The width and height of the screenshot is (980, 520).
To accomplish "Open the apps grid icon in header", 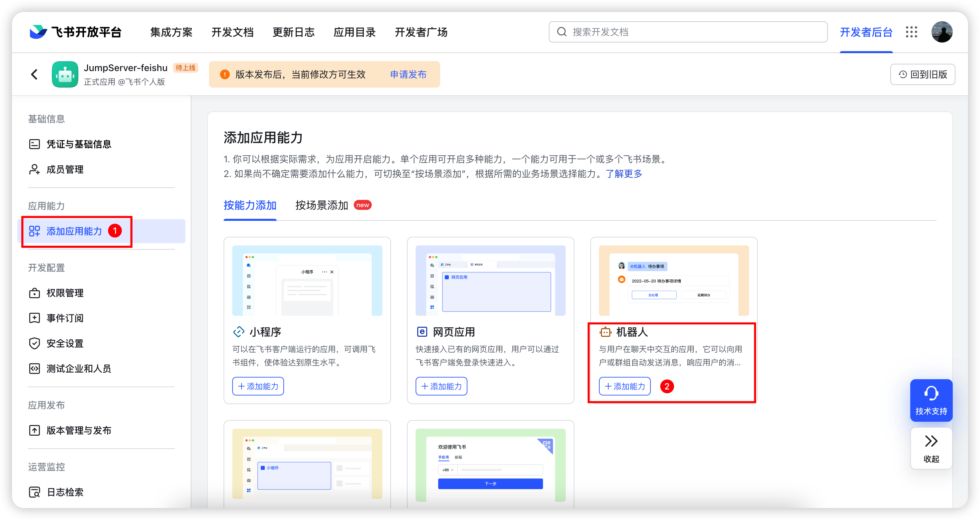I will (912, 32).
